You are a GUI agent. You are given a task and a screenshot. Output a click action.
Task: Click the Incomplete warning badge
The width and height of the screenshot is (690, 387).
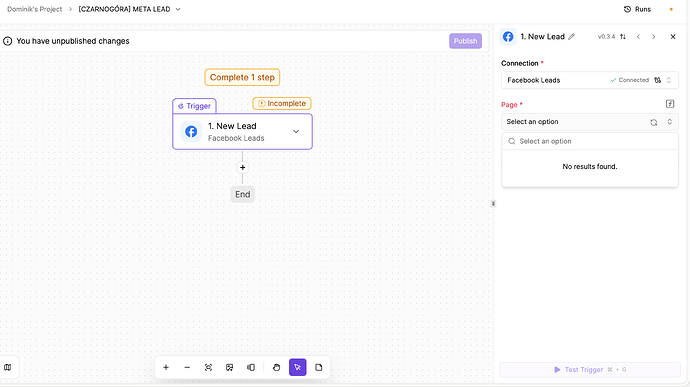pos(282,103)
